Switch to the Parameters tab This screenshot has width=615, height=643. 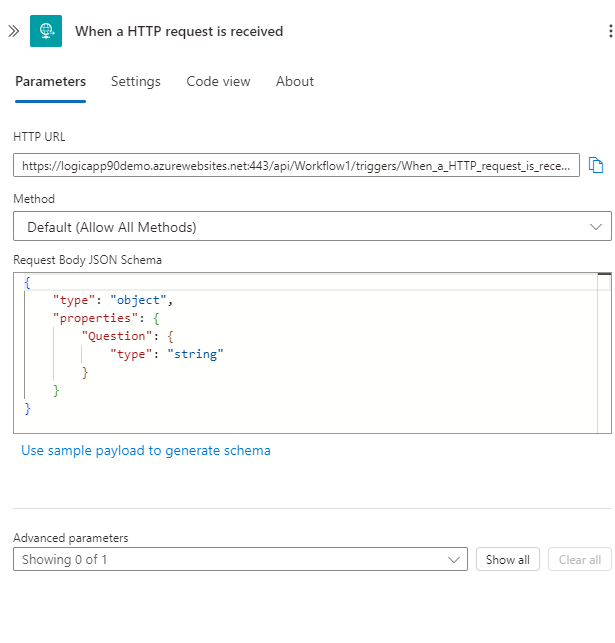(x=50, y=82)
